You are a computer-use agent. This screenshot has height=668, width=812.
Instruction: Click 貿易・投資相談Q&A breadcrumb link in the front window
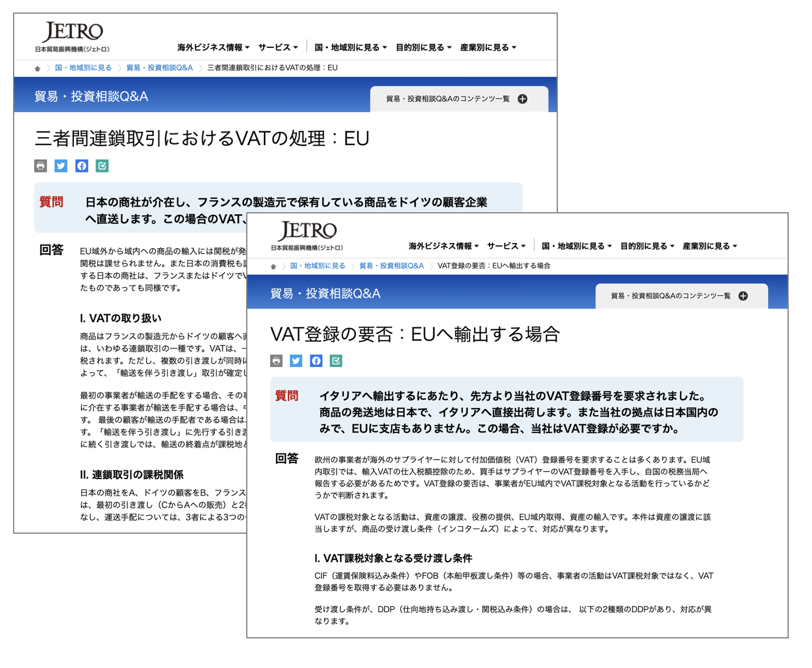tap(391, 266)
